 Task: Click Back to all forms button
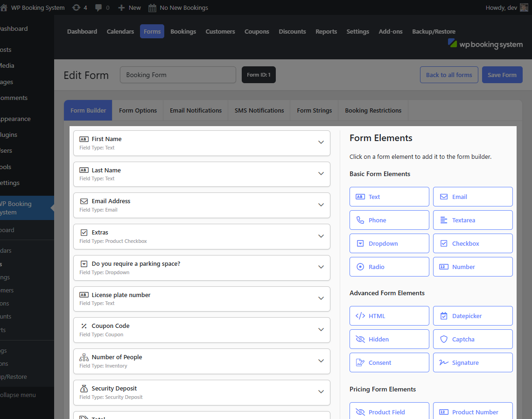tap(449, 75)
